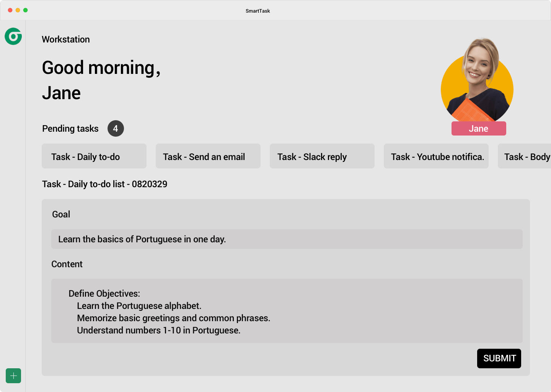Viewport: 551px width, 392px height.
Task: Click the 'Understand numbers 1-10' content line
Action: click(x=158, y=330)
